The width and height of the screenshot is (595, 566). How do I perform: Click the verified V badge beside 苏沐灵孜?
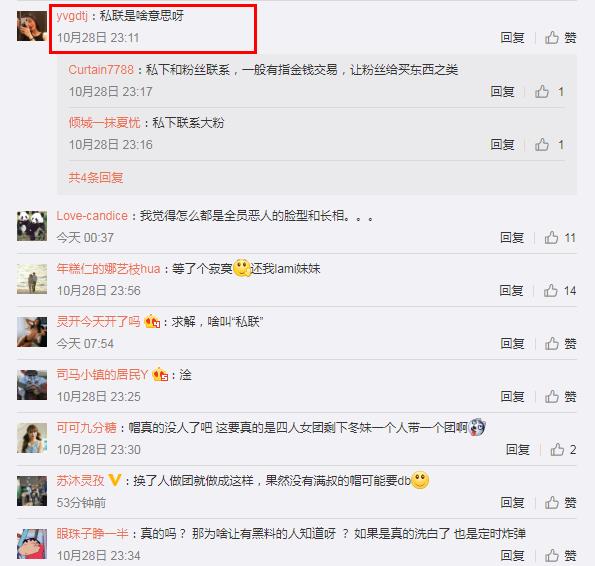[x=114, y=480]
